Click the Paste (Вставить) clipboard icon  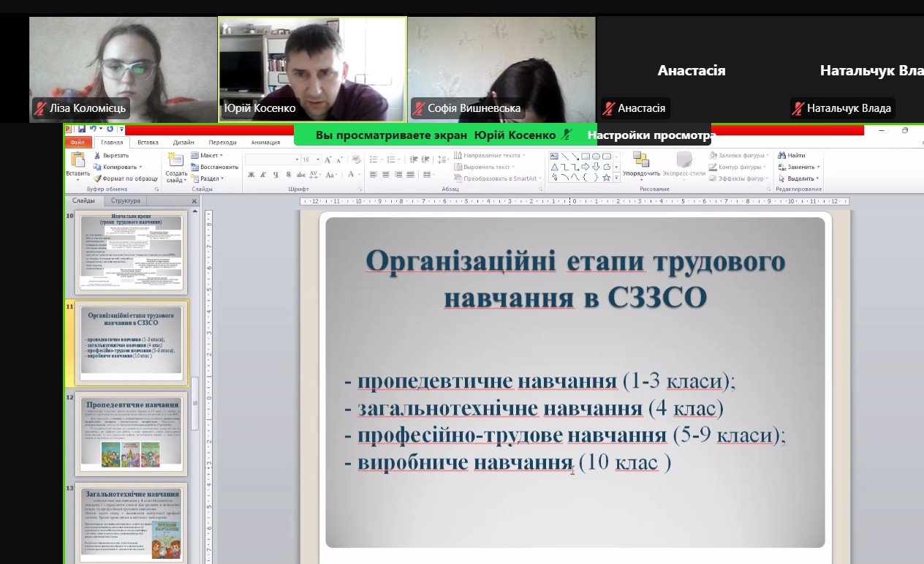click(77, 162)
